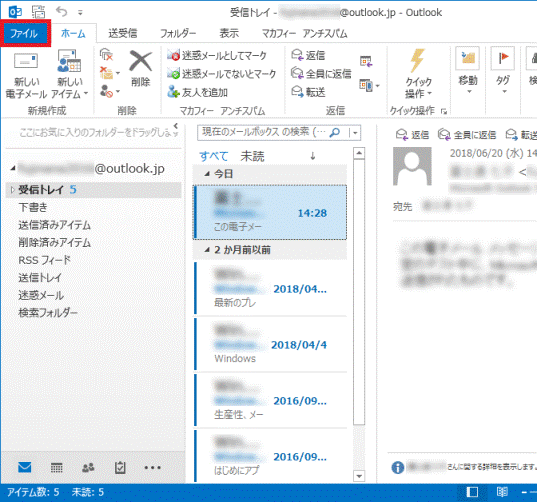Select the 2018/04/4 Windows message

pyautogui.click(x=271, y=344)
